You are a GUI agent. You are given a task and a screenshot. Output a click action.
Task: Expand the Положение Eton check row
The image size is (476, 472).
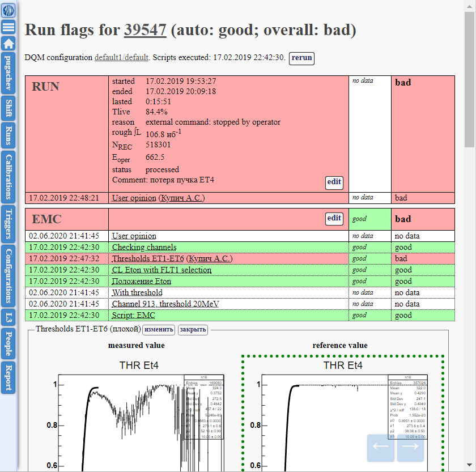[x=141, y=281]
